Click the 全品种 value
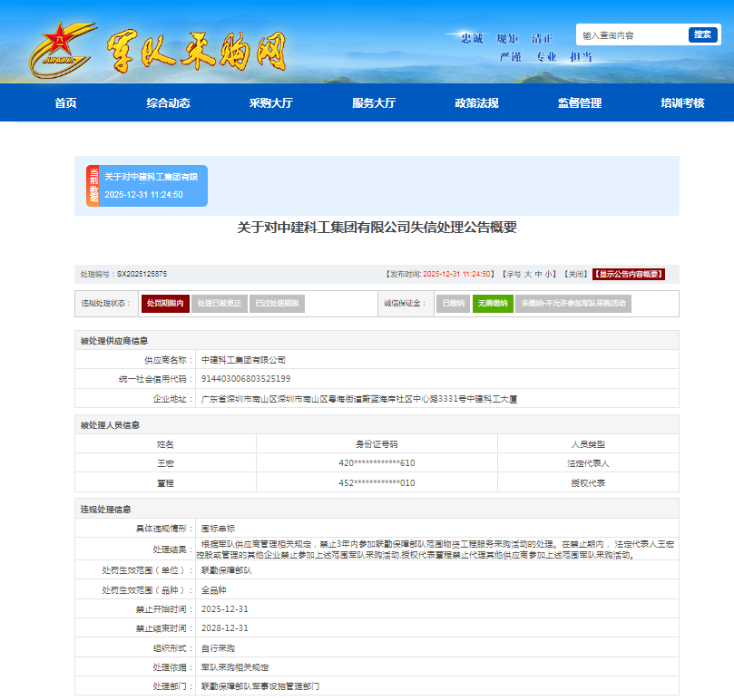 point(213,590)
